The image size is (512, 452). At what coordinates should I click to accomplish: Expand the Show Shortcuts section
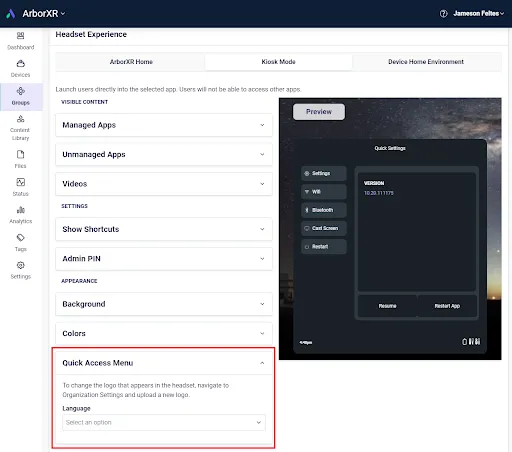[164, 229]
